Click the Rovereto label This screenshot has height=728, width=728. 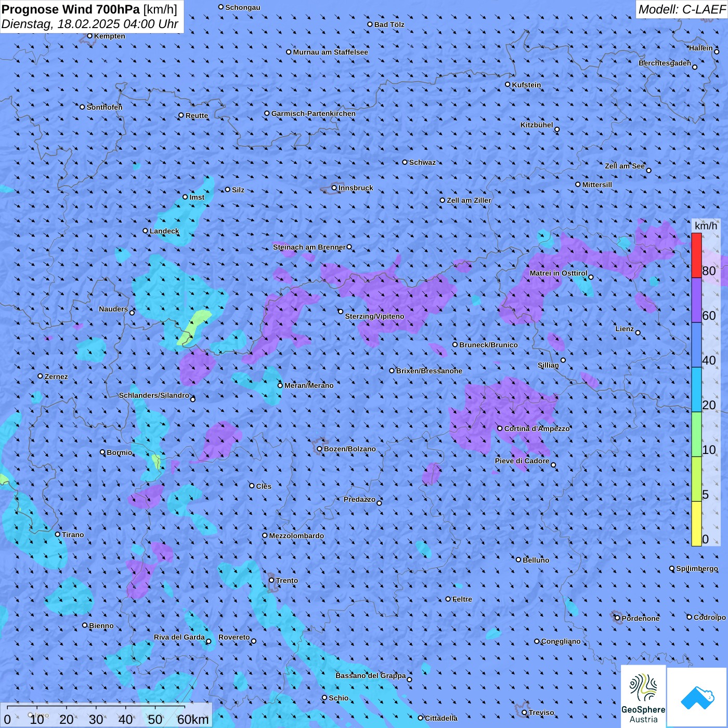pos(234,637)
